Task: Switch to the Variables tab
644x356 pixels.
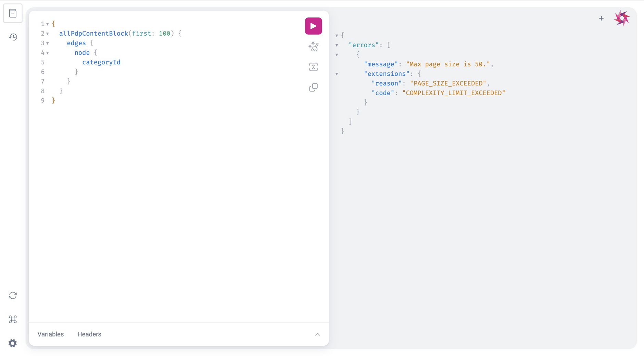Action: click(50, 334)
